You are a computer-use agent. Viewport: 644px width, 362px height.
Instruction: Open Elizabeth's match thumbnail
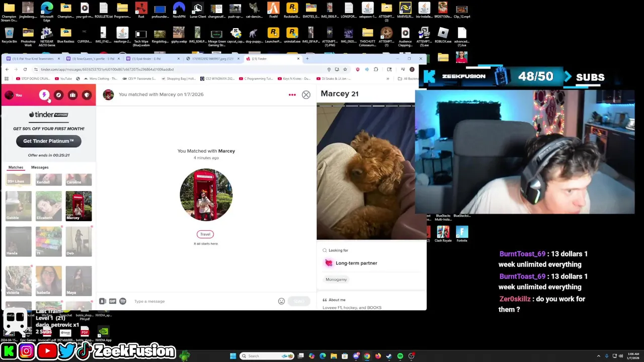pyautogui.click(x=48, y=206)
